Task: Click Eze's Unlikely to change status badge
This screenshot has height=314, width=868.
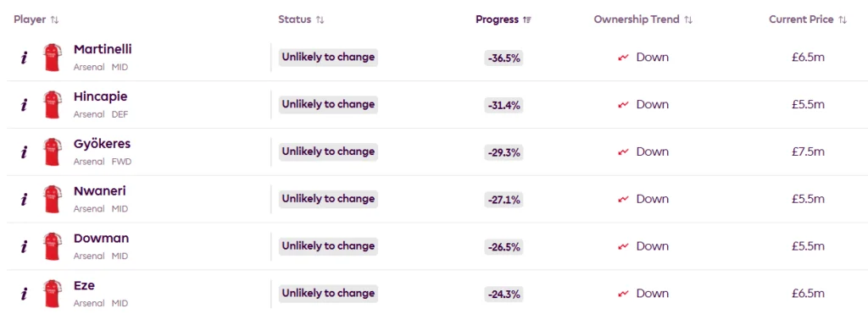Action: 328,293
